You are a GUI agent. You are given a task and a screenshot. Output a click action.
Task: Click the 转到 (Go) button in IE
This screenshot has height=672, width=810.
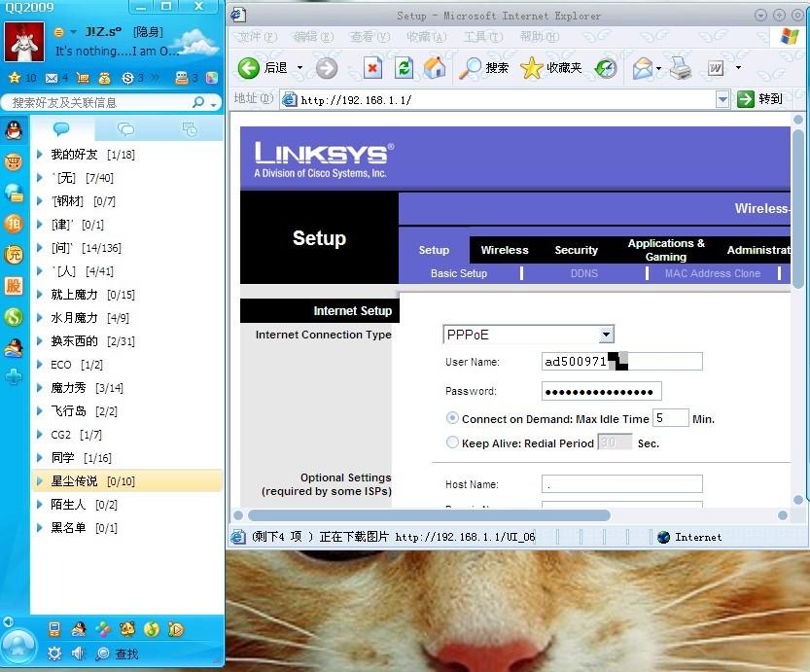759,98
